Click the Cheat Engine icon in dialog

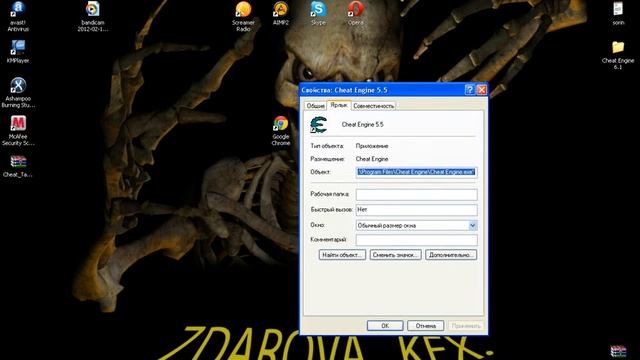[x=318, y=124]
